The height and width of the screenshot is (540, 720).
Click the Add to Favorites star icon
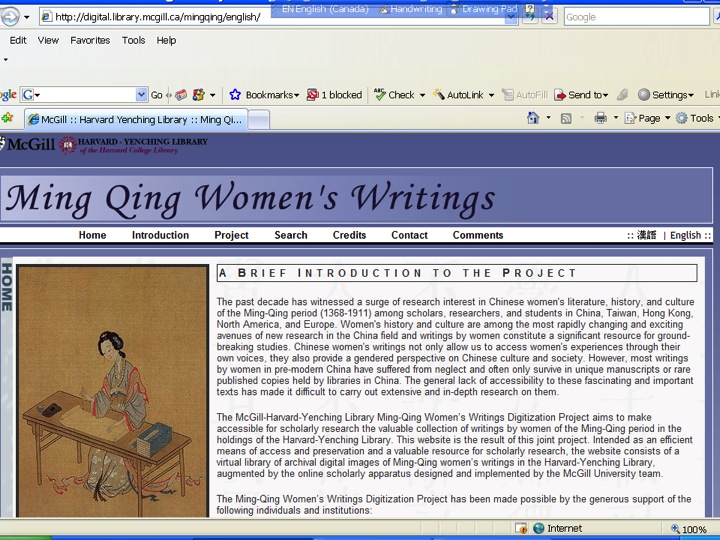tap(7, 118)
